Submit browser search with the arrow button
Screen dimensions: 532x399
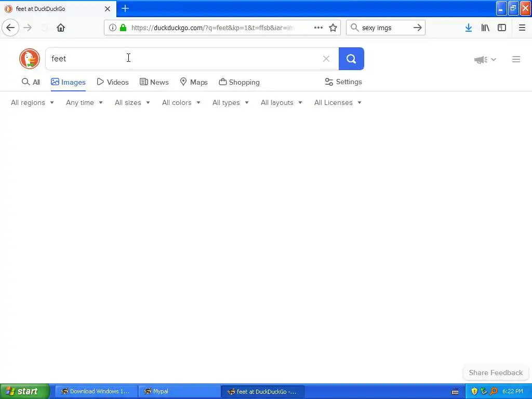click(x=418, y=28)
